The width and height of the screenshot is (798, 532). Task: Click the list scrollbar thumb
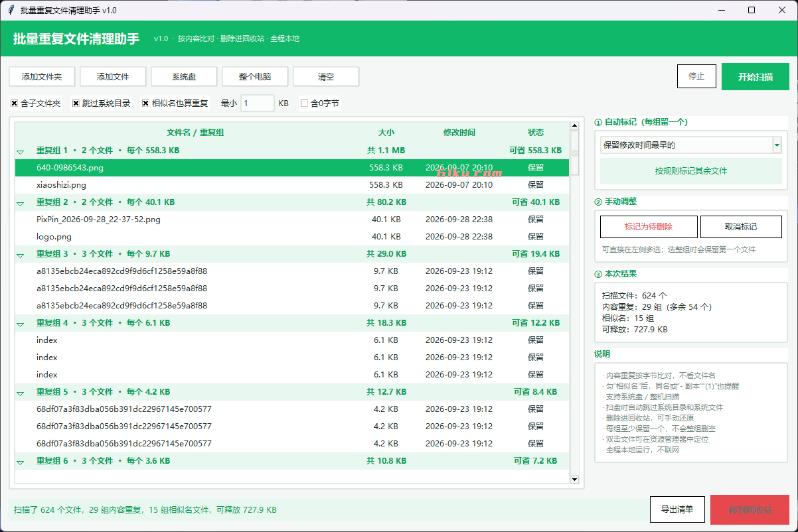click(575, 153)
